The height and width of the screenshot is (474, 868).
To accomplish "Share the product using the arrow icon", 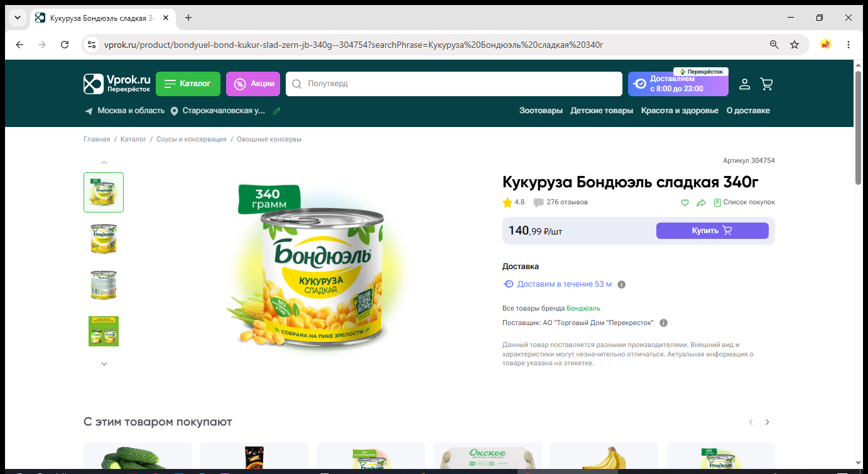I will (702, 202).
